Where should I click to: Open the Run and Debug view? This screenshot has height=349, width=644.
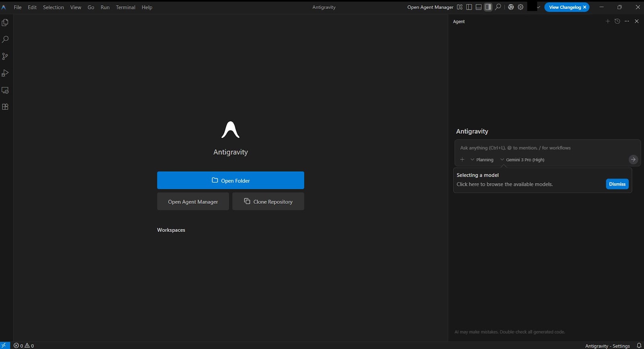point(5,73)
